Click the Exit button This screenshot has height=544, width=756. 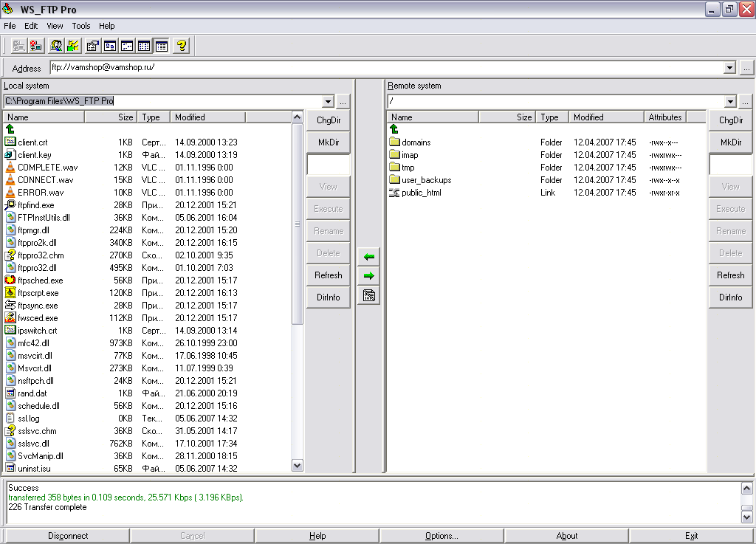691,536
